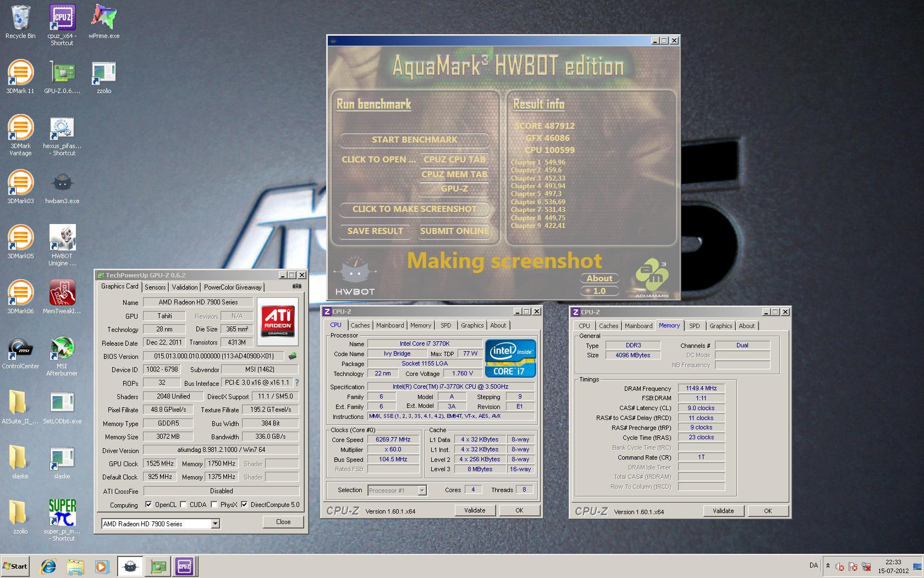Viewport: 924px width, 578px height.
Task: Open PowerColor Giveaway tab
Action: pos(233,287)
